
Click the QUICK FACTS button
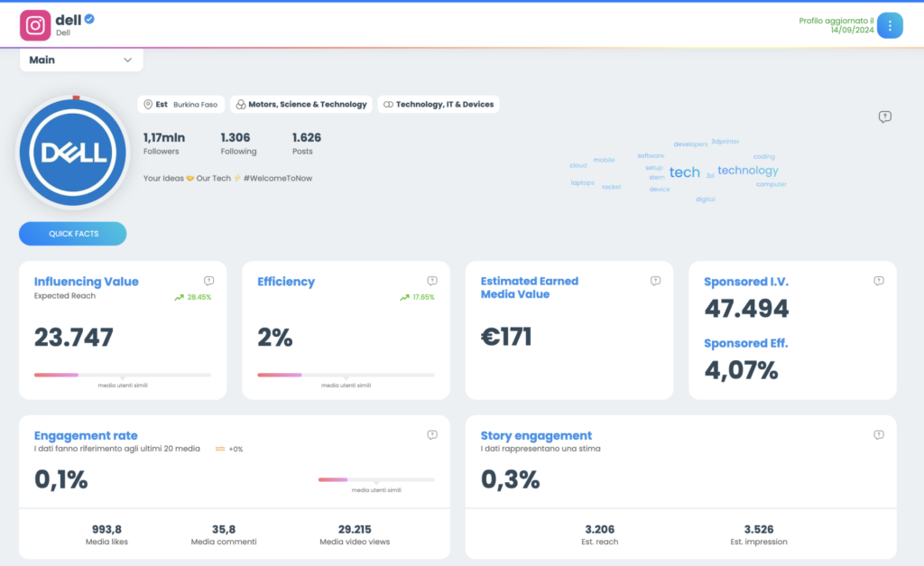click(73, 234)
